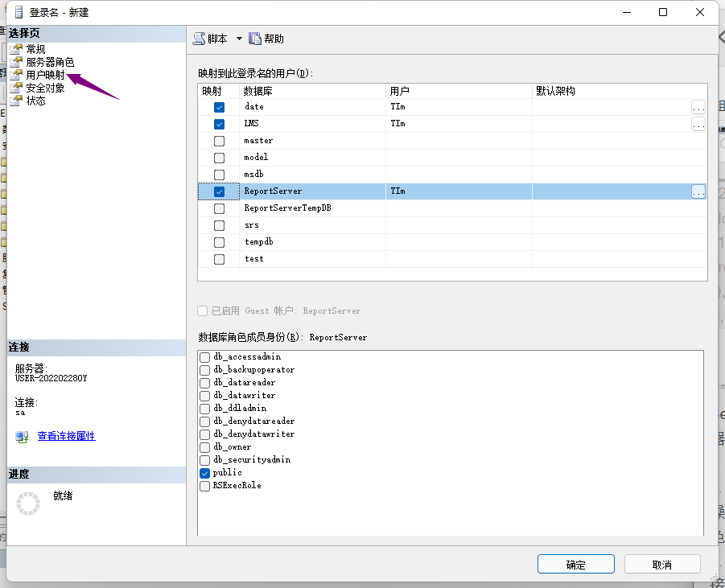Click the 帮助 help label
Screen dimensions: 725x588
[274, 39]
